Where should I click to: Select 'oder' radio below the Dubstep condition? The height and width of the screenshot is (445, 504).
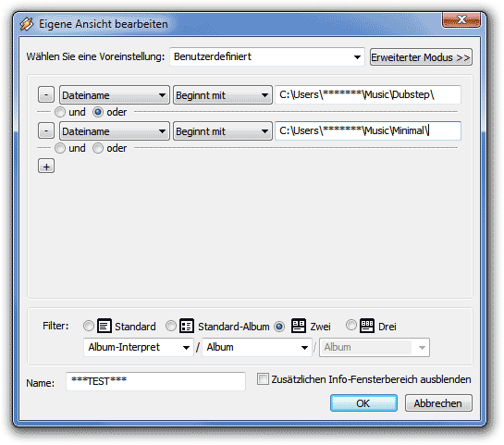pos(98,112)
